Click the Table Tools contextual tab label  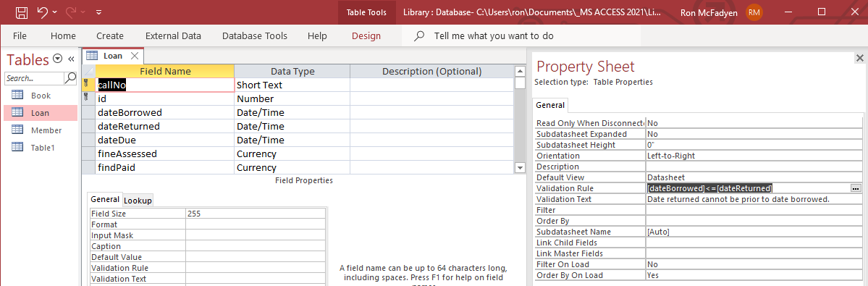pos(366,12)
